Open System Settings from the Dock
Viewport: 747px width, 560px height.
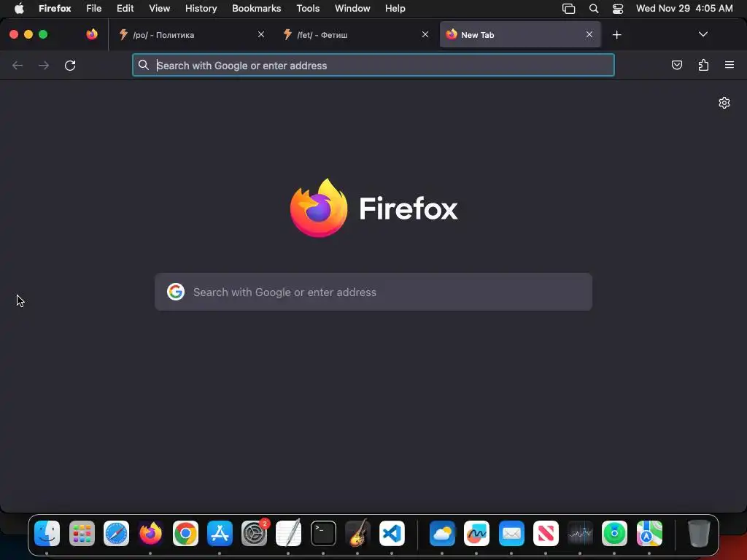click(255, 533)
